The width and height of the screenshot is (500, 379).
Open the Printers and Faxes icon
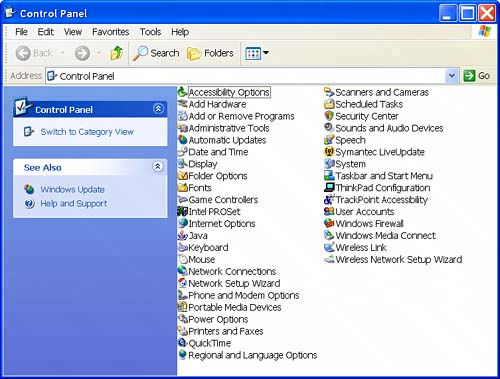pos(183,331)
